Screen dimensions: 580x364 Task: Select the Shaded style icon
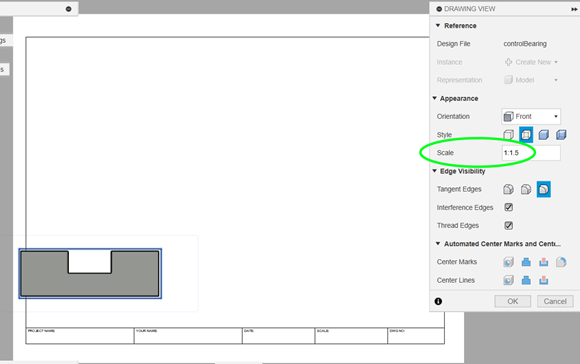pos(543,135)
